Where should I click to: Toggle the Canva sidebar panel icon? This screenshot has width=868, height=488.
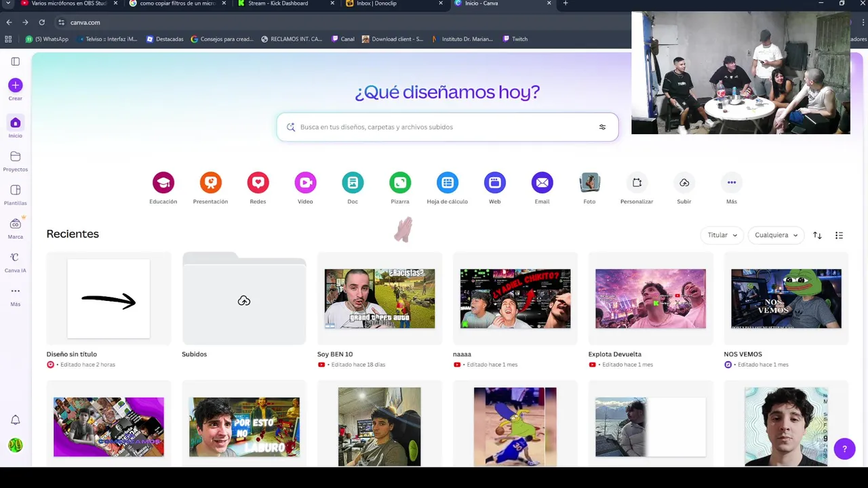pos(16,62)
